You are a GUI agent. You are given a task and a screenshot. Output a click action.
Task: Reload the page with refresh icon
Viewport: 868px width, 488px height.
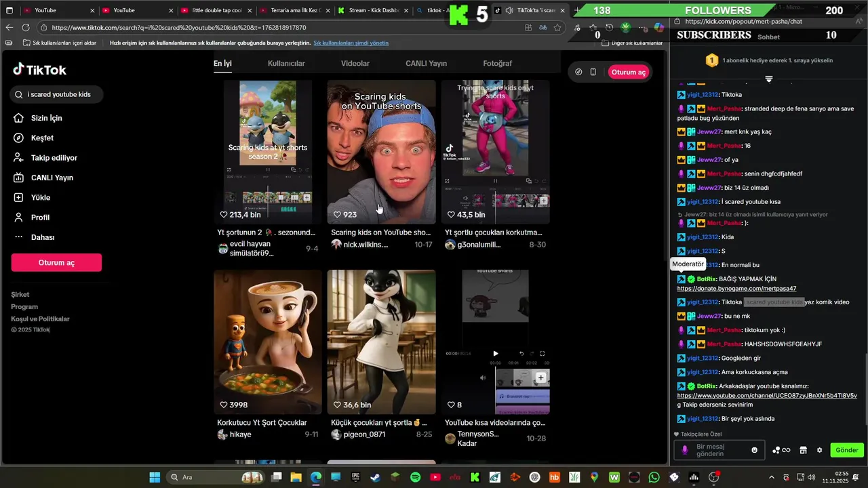click(x=26, y=28)
